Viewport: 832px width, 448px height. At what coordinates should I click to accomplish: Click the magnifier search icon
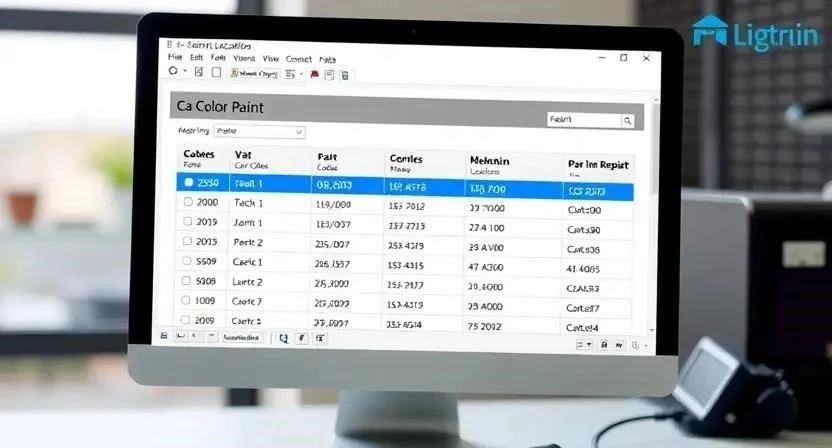pyautogui.click(x=627, y=121)
